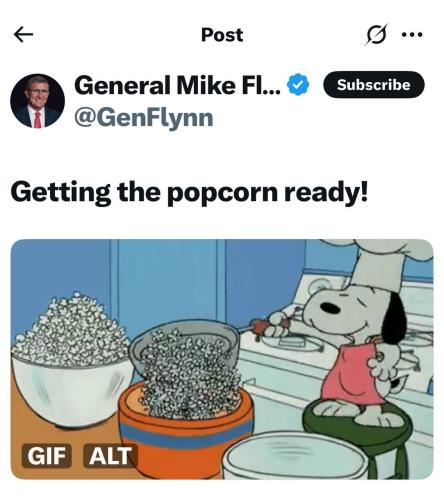Click the Post header title
Viewport: 444px width, 500px height.
(222, 35)
